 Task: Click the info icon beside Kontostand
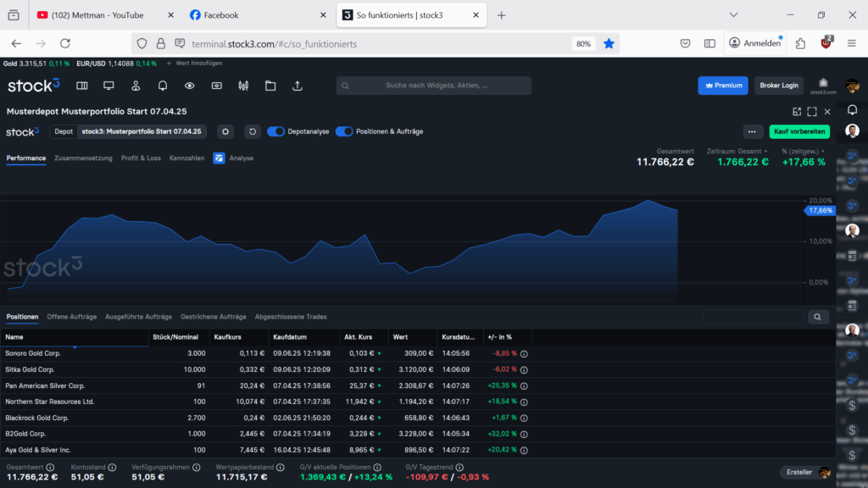click(x=113, y=468)
